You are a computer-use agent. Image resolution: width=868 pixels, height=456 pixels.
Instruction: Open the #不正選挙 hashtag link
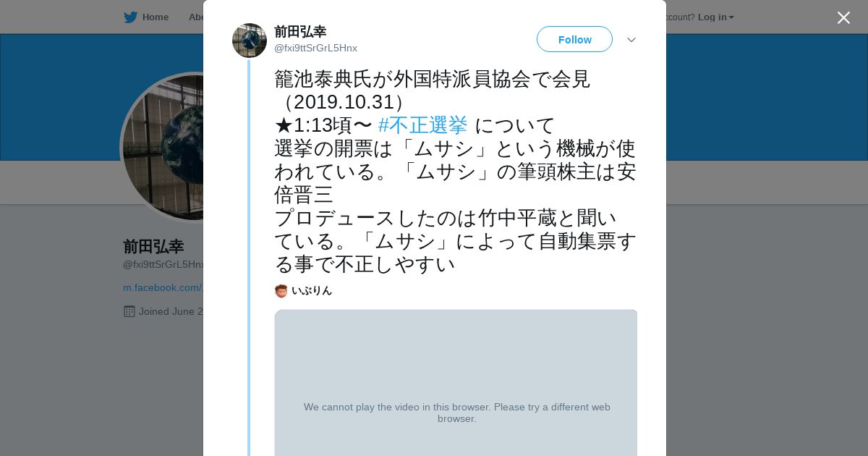(x=422, y=125)
